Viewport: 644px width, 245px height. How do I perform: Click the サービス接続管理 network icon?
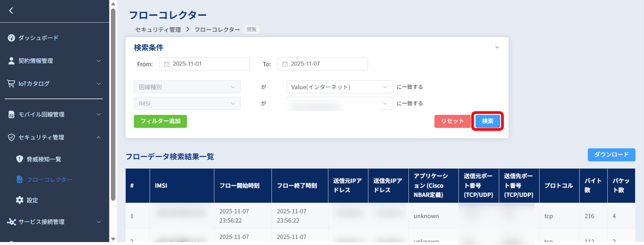(x=12, y=222)
